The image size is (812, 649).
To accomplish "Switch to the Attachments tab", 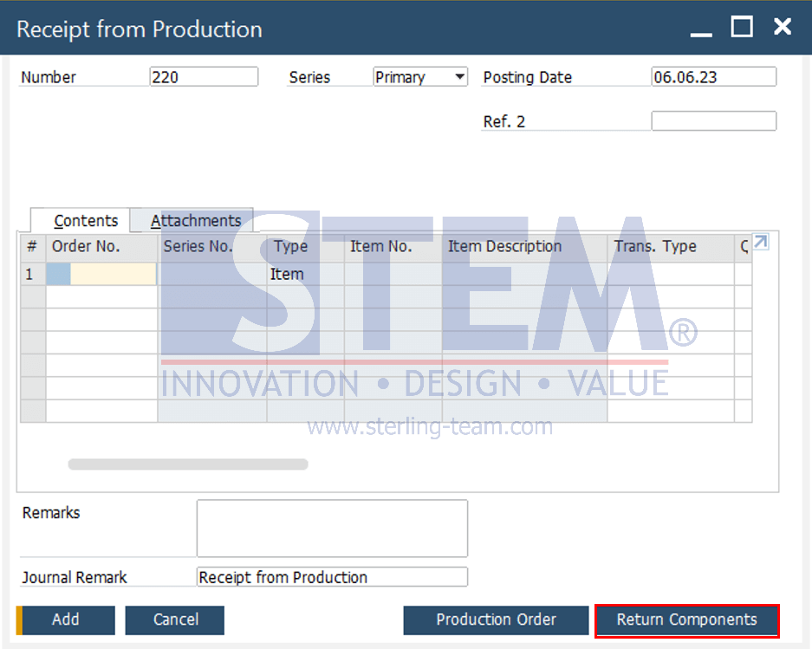I will 196,221.
